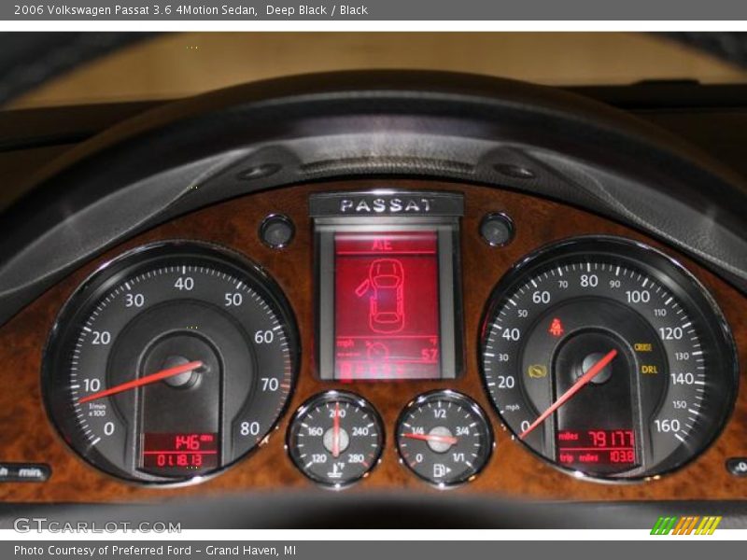Click the 57 value in center display
This screenshot has height=560, width=747.
point(429,355)
